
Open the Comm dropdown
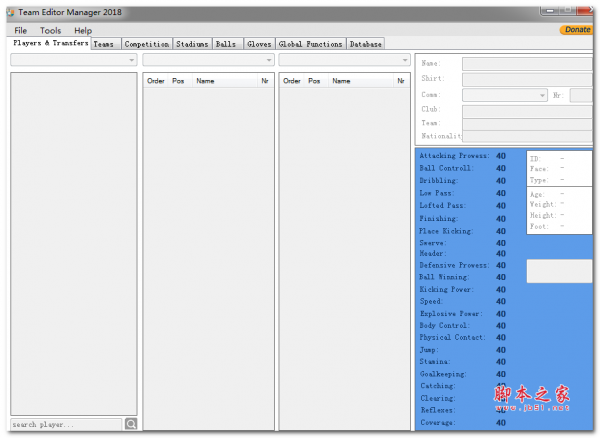tap(505, 95)
